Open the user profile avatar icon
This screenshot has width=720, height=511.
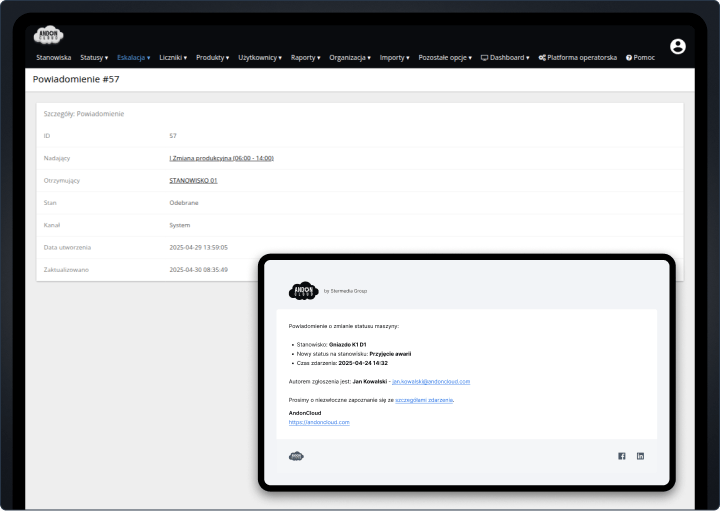(x=678, y=46)
